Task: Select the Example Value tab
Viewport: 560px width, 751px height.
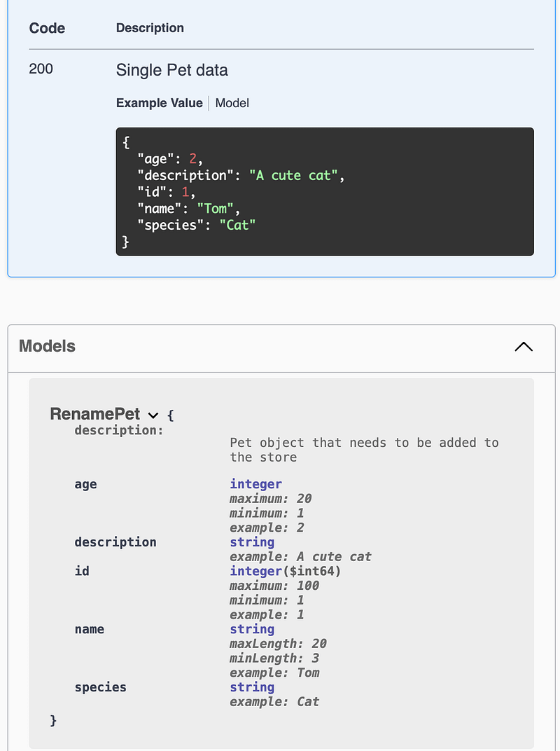Action: 159,103
